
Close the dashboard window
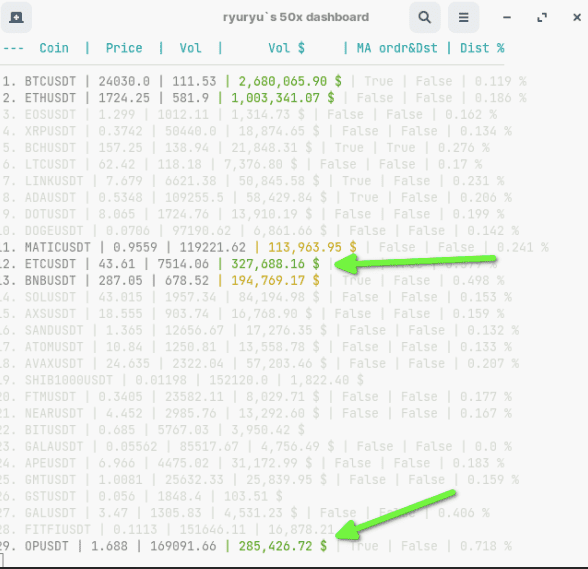click(x=577, y=17)
